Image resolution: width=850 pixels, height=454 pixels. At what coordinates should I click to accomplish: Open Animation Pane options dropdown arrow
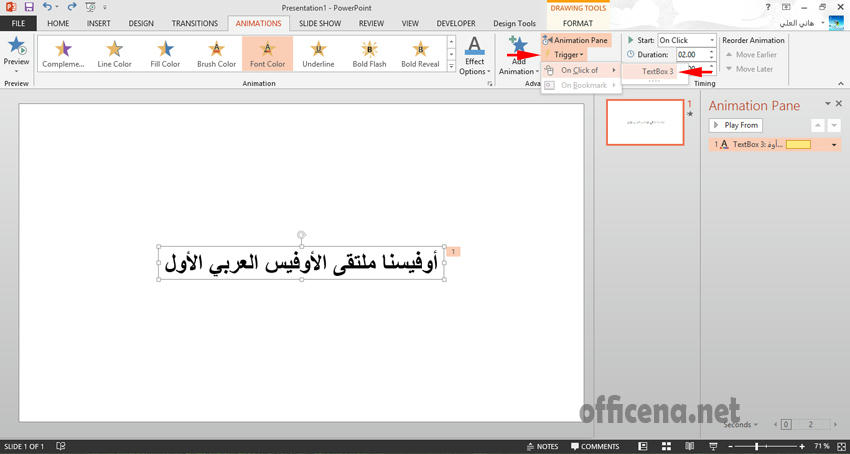[828, 103]
